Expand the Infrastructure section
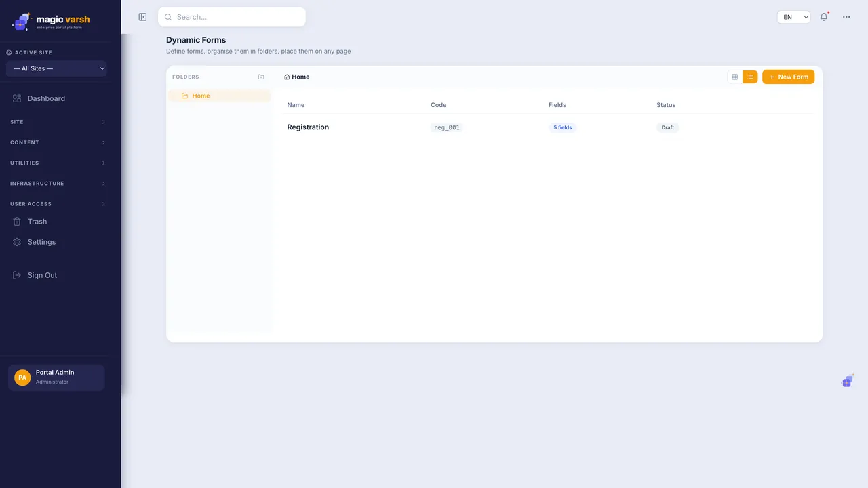This screenshot has height=488, width=868. [x=58, y=184]
